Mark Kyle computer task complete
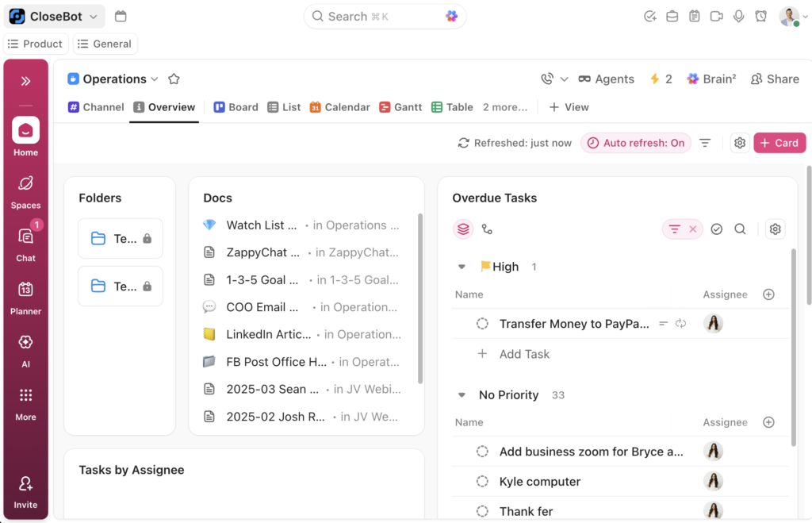 482,482
